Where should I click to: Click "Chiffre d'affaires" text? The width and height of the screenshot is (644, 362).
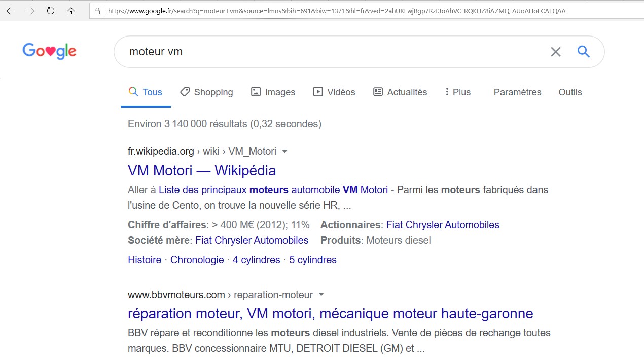[x=167, y=225]
